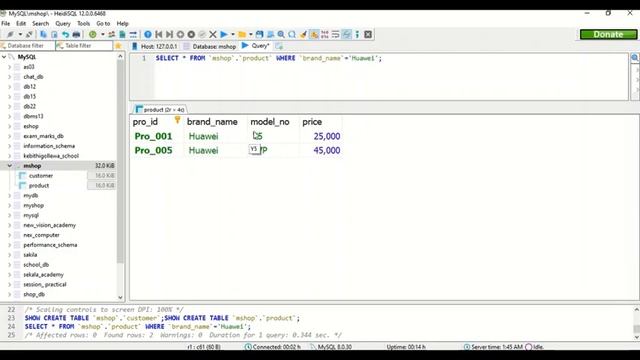The image size is (640, 360).
Task: Expand the chat_db database node
Action: pyautogui.click(x=9, y=77)
